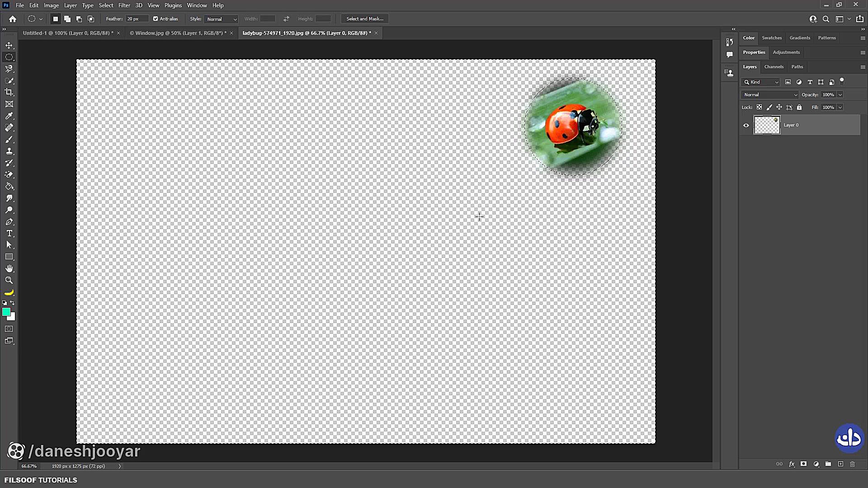This screenshot has height=488, width=868.
Task: Swap the Width and Height values
Action: click(286, 19)
